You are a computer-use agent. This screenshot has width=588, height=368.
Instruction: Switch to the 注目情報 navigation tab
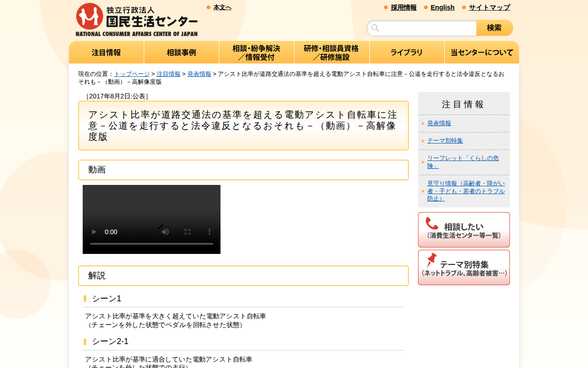pos(106,52)
